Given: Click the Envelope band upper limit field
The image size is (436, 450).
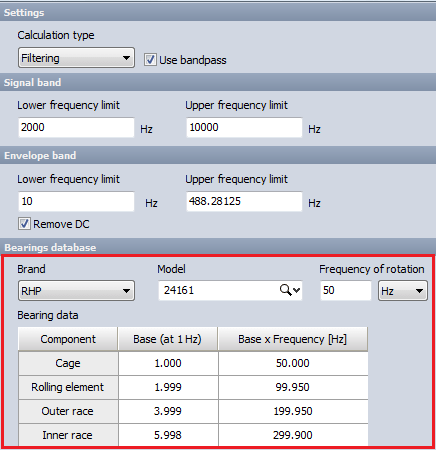Looking at the screenshot, I should pyautogui.click(x=244, y=201).
